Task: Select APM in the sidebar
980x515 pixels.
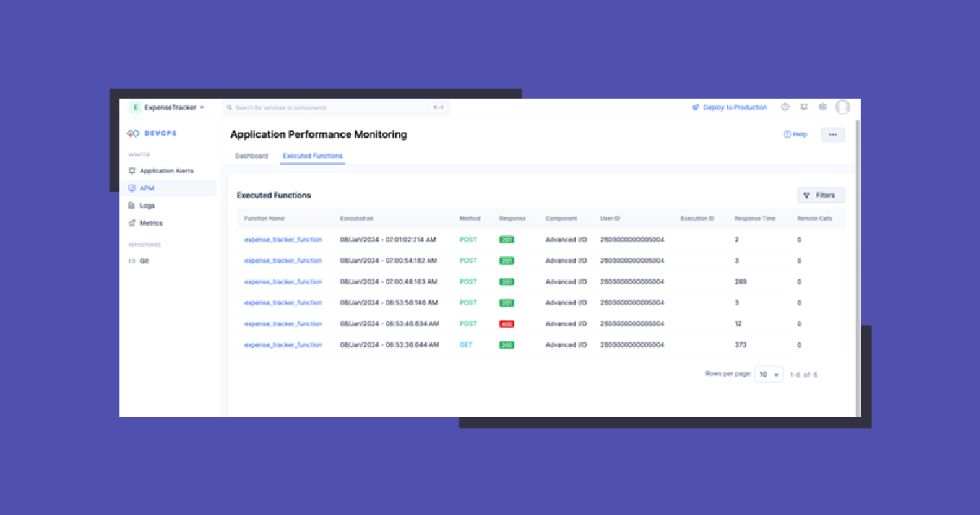Action: pos(170,188)
